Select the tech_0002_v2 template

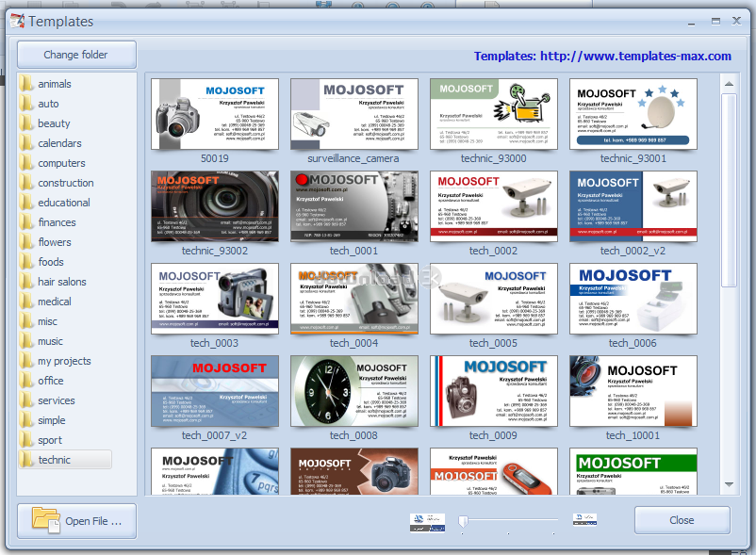pyautogui.click(x=633, y=206)
